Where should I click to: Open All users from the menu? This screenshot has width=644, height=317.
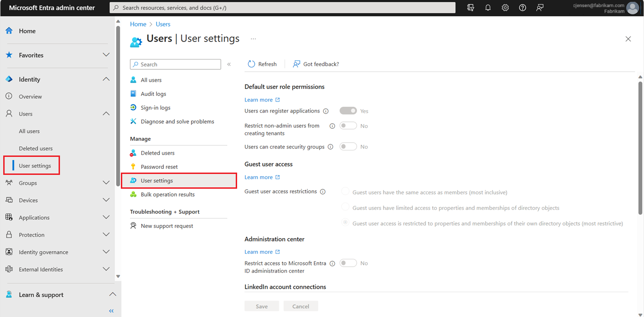click(150, 79)
